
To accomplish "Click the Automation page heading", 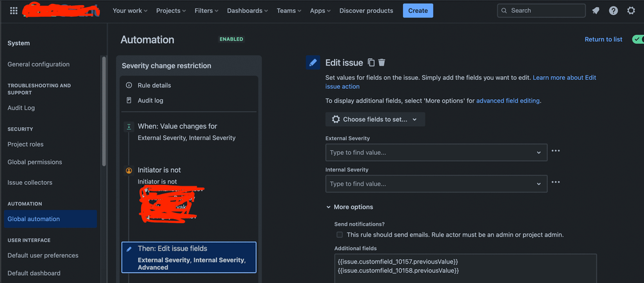I will tap(148, 40).
